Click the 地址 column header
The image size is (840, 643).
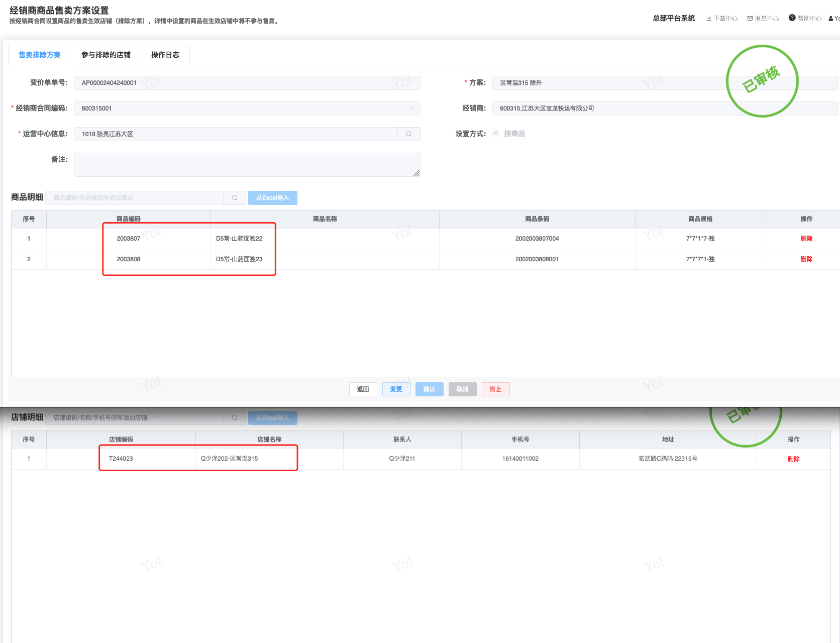(x=668, y=440)
